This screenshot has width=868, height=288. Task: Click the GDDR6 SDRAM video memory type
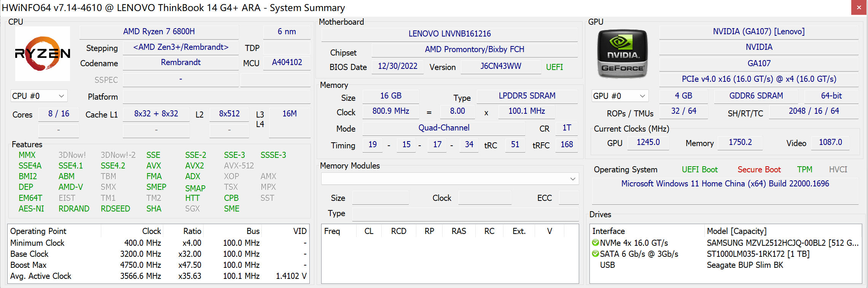[x=756, y=96]
